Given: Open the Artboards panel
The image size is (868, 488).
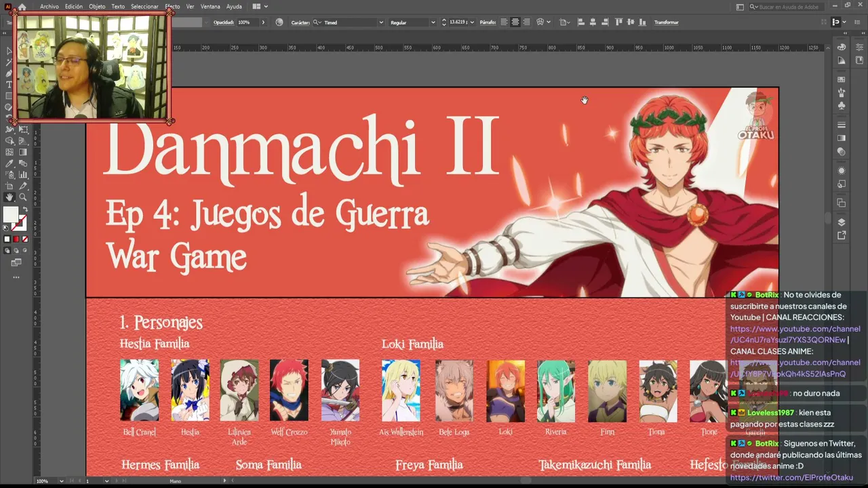Looking at the screenshot, I should [842, 203].
